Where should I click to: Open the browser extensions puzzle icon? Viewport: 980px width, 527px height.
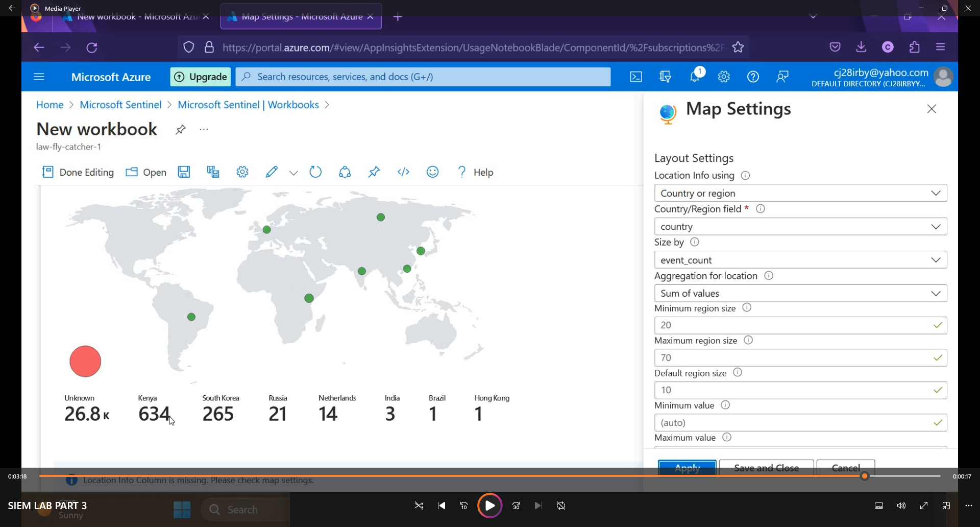[x=915, y=47]
